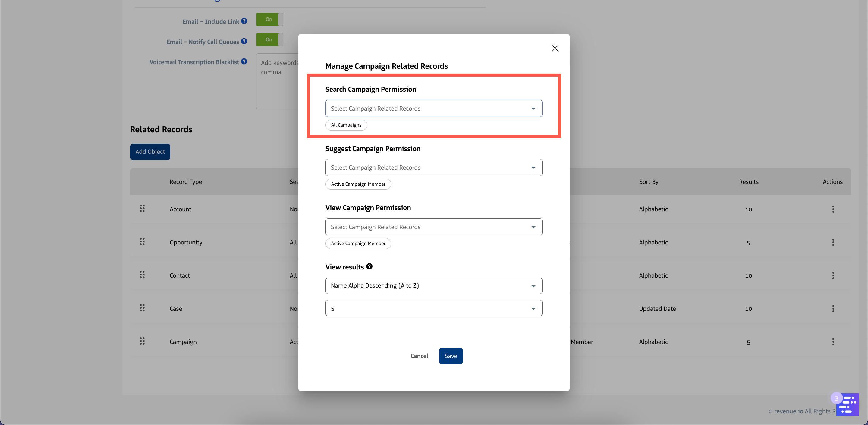Click the Add Object button
Image resolution: width=868 pixels, height=425 pixels.
pos(150,152)
